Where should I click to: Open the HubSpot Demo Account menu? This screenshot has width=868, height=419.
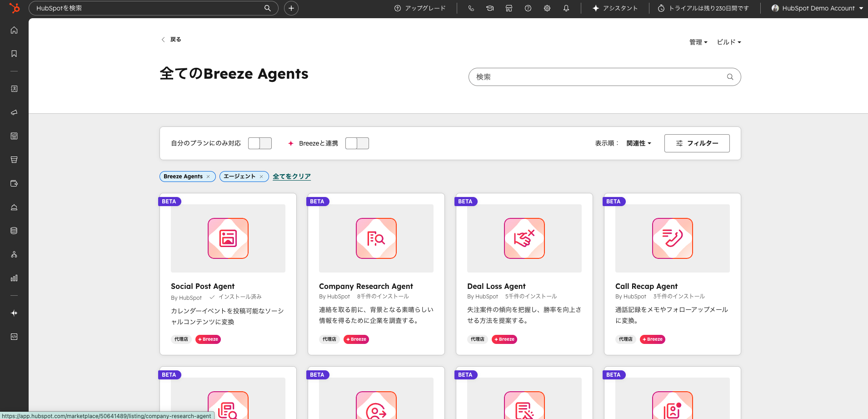[818, 8]
